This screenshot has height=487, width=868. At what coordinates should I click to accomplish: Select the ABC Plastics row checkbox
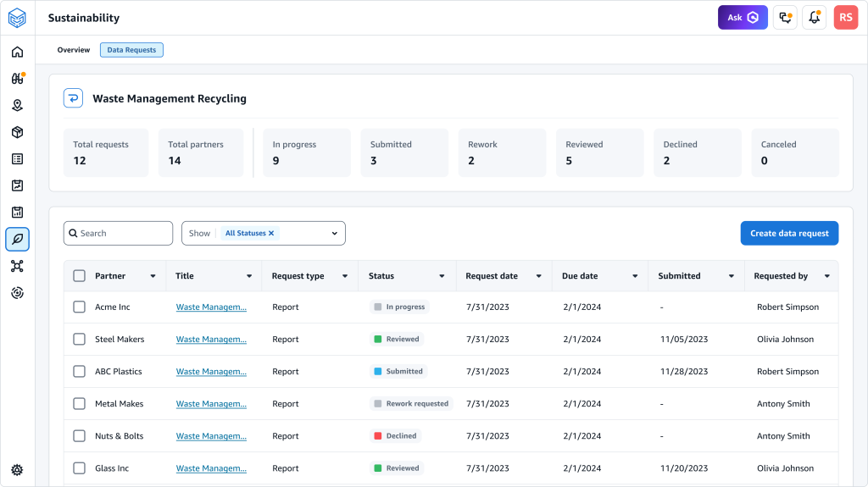[x=79, y=372]
